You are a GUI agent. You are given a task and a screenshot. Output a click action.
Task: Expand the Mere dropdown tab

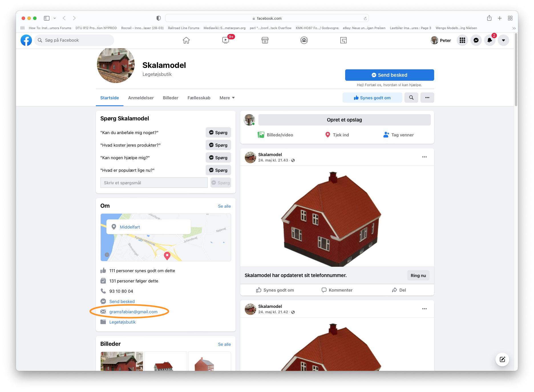tap(227, 98)
